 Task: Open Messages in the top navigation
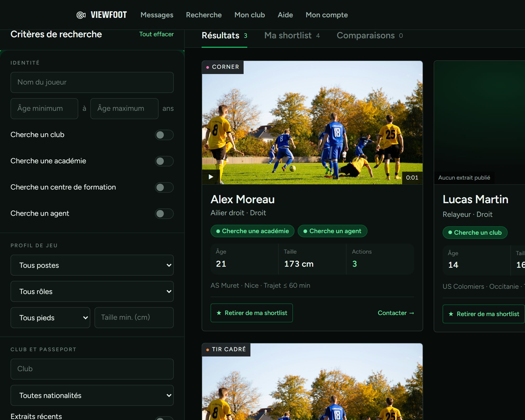[x=157, y=15]
